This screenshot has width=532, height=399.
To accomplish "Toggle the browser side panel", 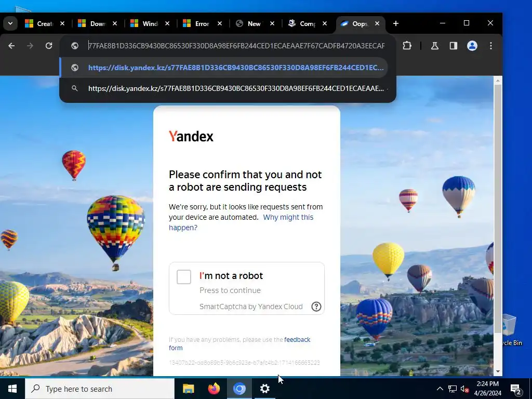I will click(x=453, y=46).
